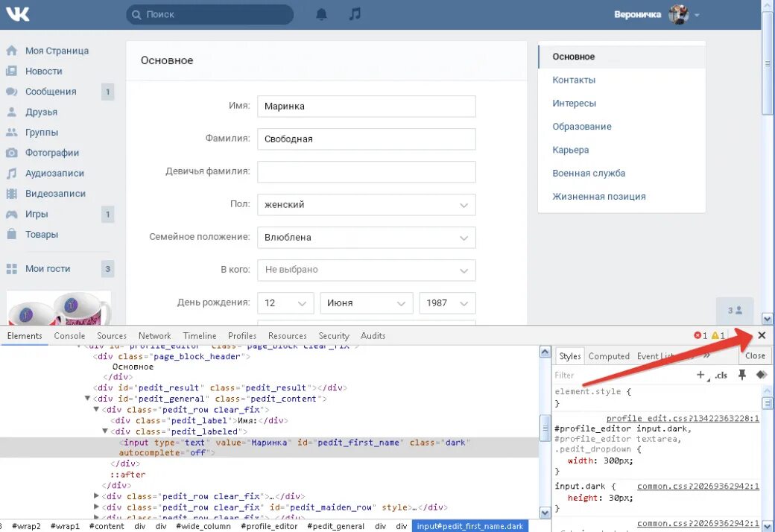Select Образование section
The image size is (775, 532).
tap(582, 127)
